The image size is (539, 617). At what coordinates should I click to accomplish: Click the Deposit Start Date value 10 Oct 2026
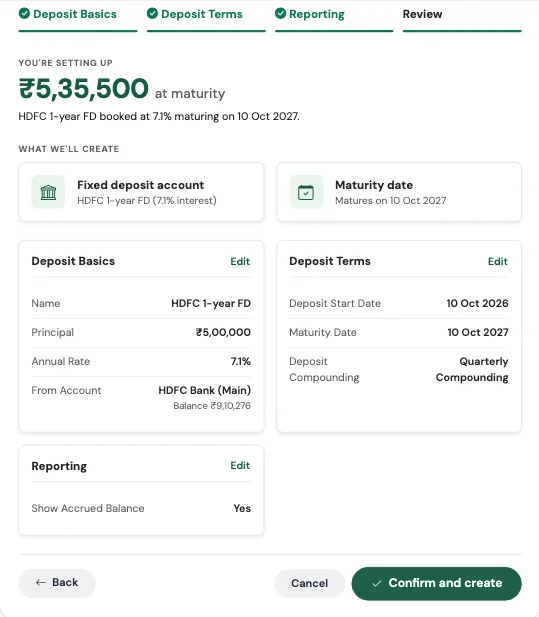point(477,303)
